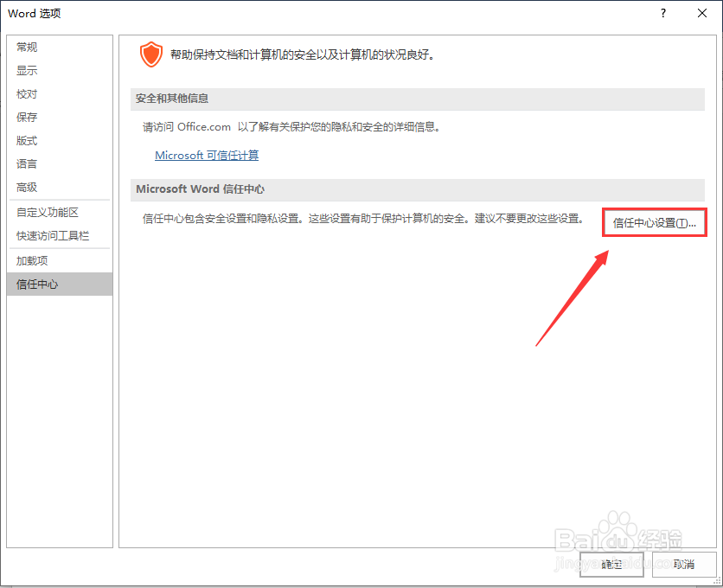The image size is (723, 588).
Task: Click the orange shield security icon
Action: (151, 54)
